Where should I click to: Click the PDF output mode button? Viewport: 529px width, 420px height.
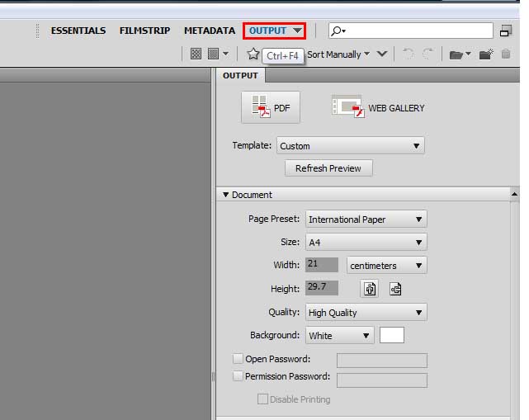[271, 107]
